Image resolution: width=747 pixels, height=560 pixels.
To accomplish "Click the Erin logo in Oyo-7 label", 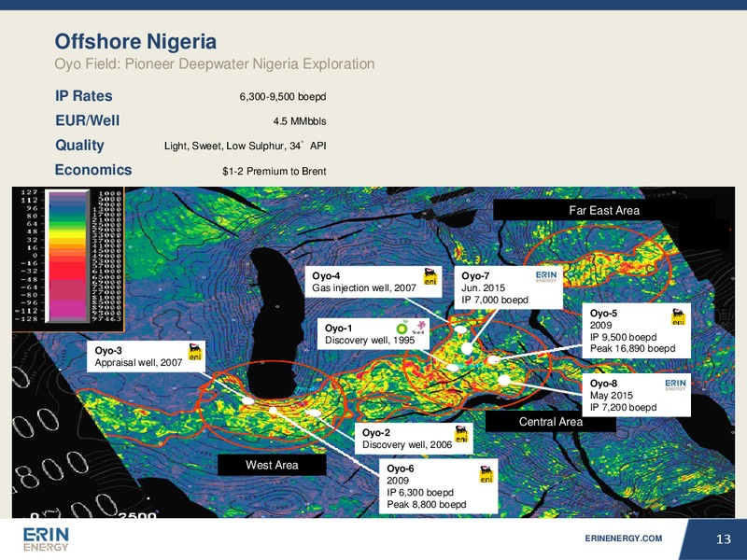I will [546, 276].
